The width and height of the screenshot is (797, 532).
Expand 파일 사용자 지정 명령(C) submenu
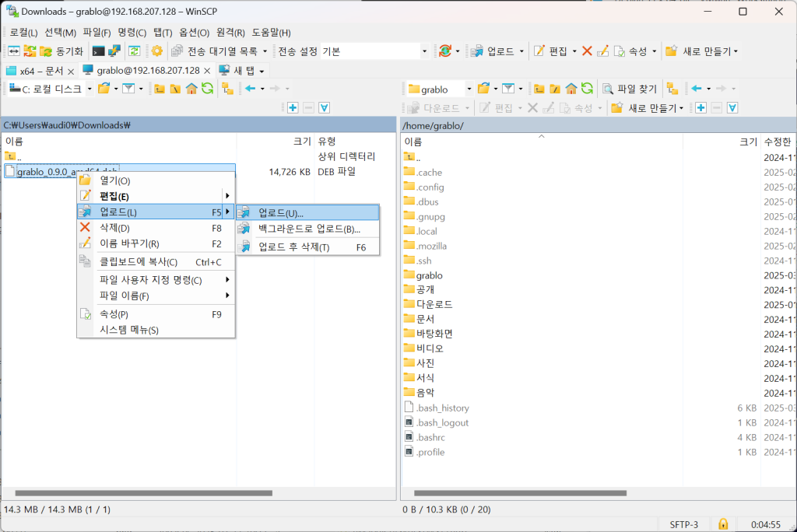(x=156, y=280)
